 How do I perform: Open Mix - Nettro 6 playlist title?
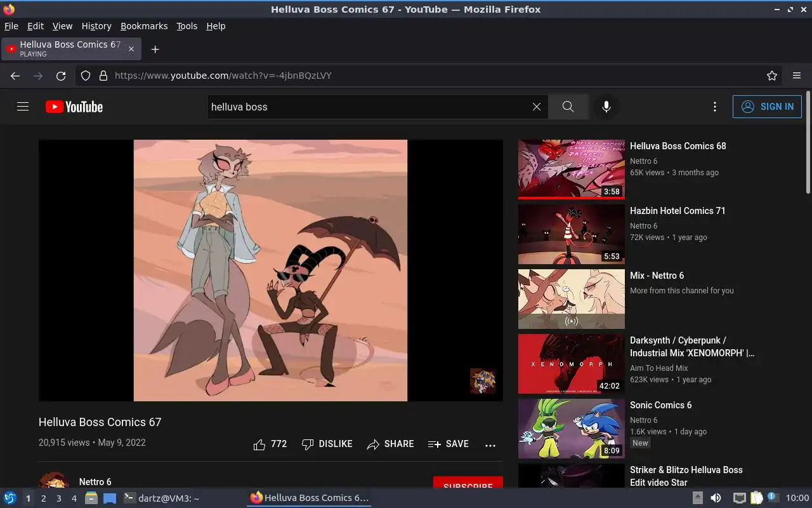[x=657, y=276]
